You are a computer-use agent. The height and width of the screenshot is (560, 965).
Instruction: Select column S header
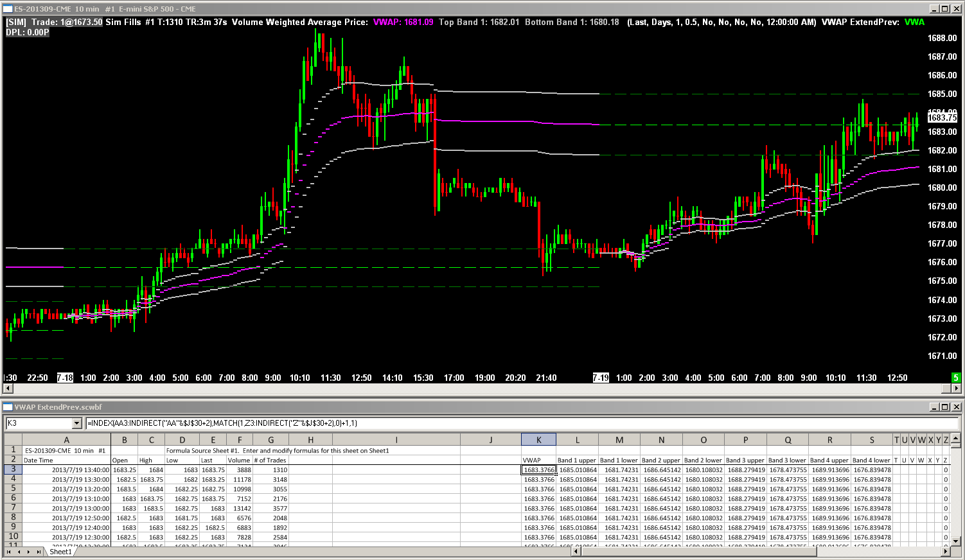(x=872, y=440)
